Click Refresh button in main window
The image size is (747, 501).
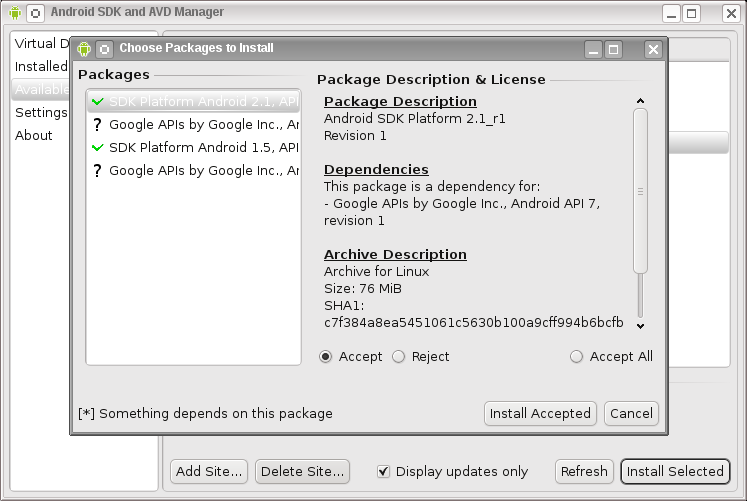584,471
